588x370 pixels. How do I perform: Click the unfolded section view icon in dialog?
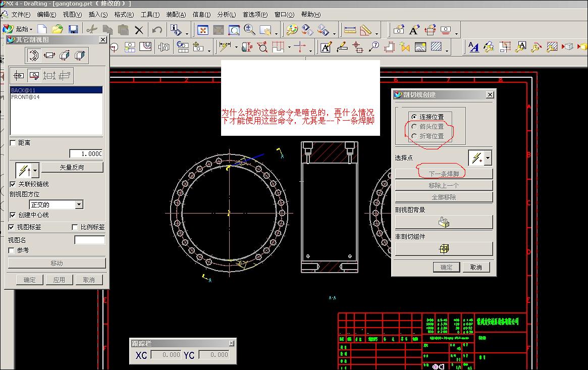tap(49, 56)
